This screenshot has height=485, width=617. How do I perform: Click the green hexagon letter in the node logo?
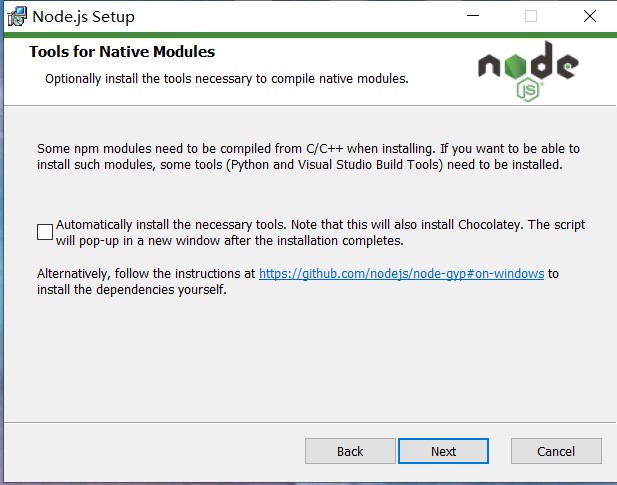(x=515, y=66)
